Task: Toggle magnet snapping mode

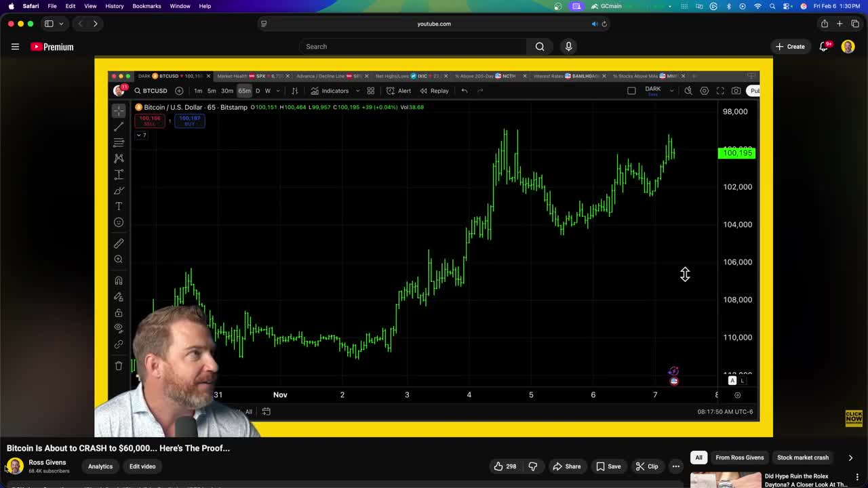Action: point(119,280)
